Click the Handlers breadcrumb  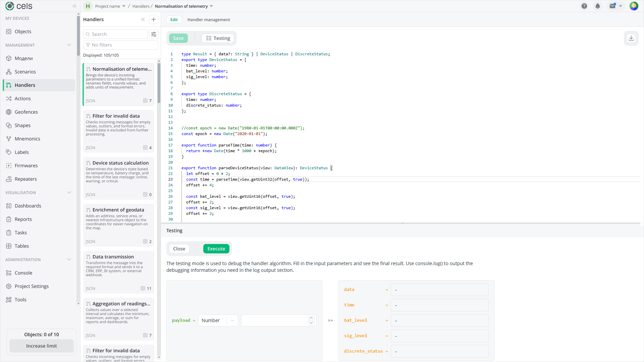[141, 6]
